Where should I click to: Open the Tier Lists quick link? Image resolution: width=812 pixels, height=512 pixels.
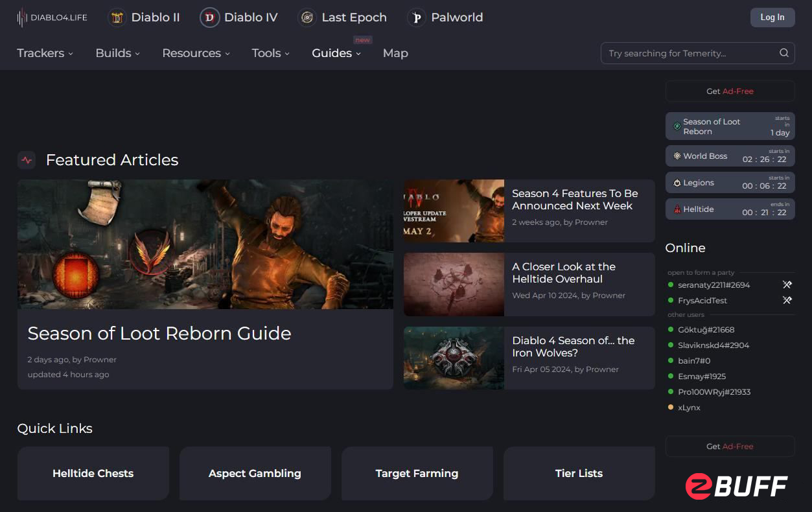pyautogui.click(x=579, y=473)
